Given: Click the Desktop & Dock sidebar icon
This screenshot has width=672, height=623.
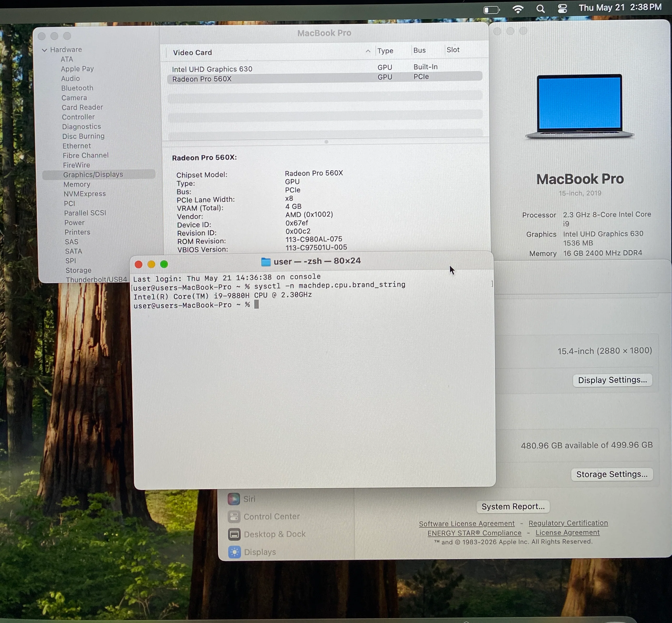Looking at the screenshot, I should coord(234,534).
